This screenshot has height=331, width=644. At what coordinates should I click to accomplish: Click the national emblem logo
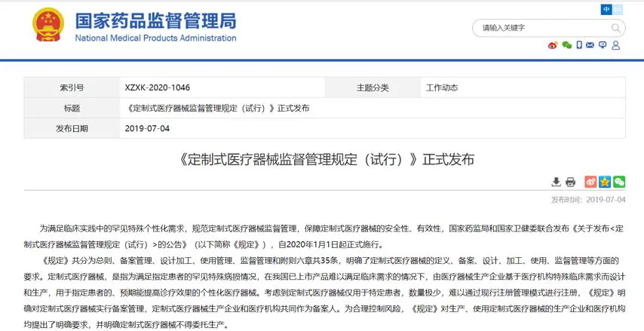[48, 25]
